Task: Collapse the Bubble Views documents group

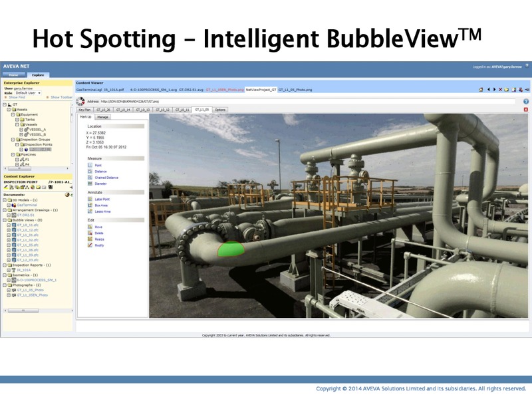Action: [x=5, y=220]
